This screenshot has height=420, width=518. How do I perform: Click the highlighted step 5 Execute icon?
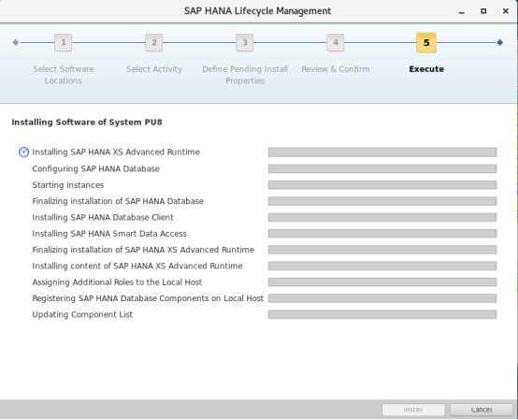426,43
